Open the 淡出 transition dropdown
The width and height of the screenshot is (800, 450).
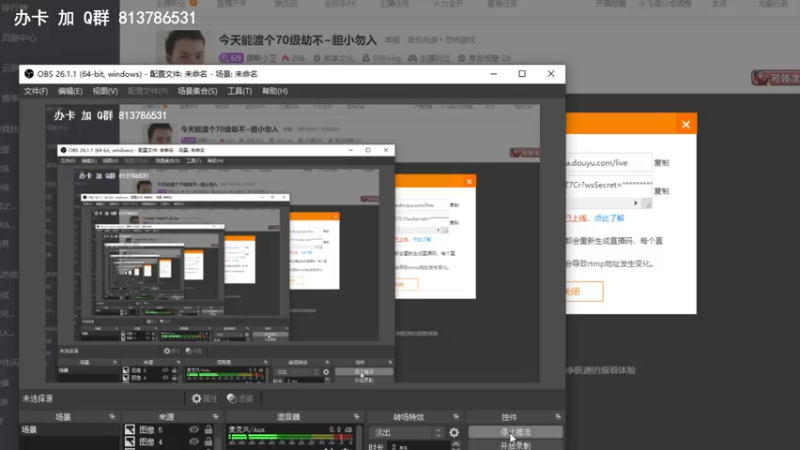pos(407,433)
